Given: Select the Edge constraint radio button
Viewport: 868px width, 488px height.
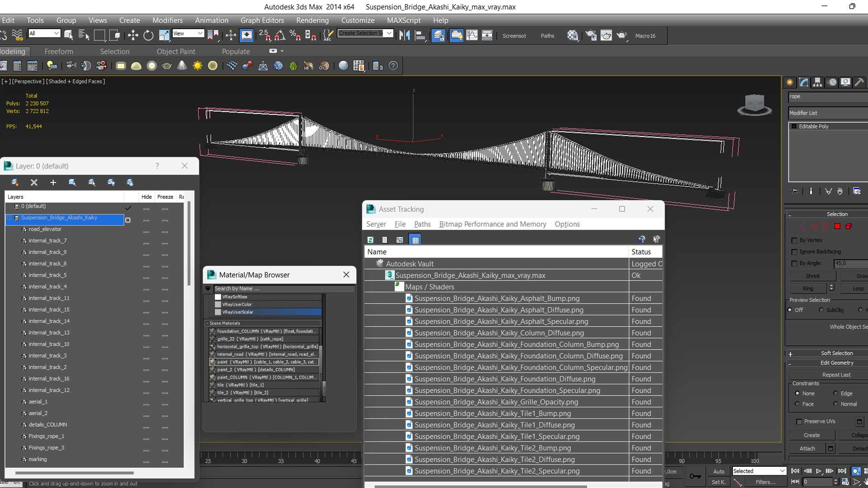Looking at the screenshot, I should click(x=835, y=394).
